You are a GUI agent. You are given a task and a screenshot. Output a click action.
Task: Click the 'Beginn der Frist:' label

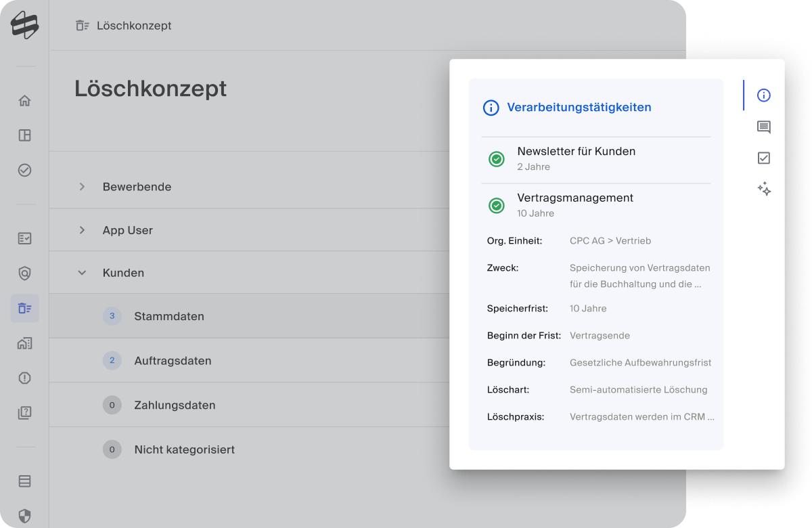click(x=523, y=336)
